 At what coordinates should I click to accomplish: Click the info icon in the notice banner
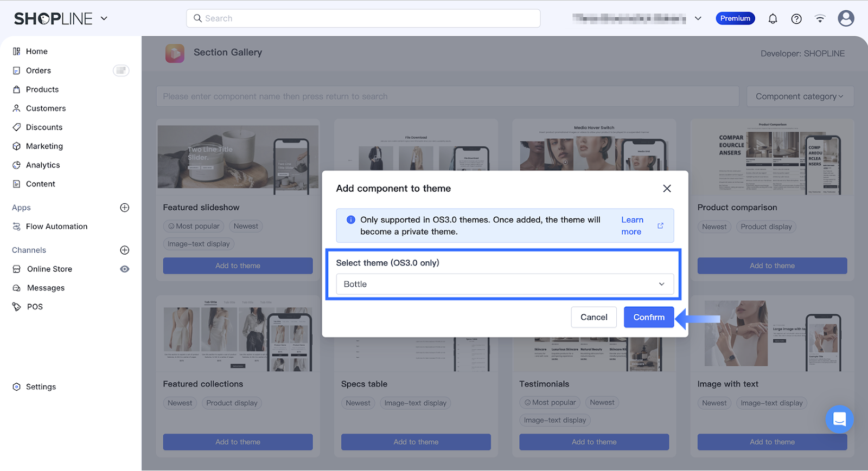pos(351,220)
